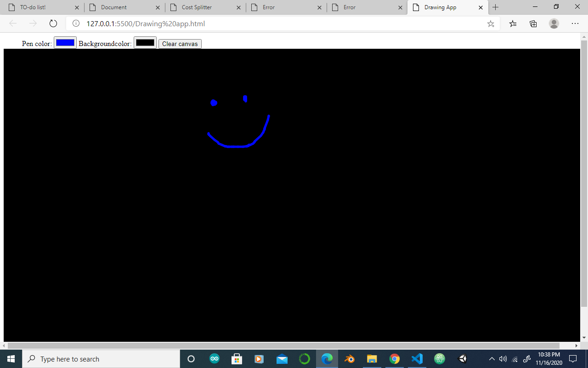
Task: Open a new browser tab
Action: 496,7
